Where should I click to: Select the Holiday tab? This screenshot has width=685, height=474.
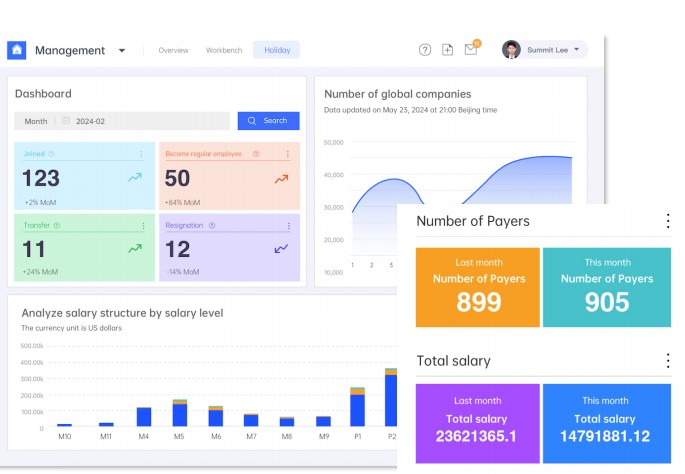(276, 50)
